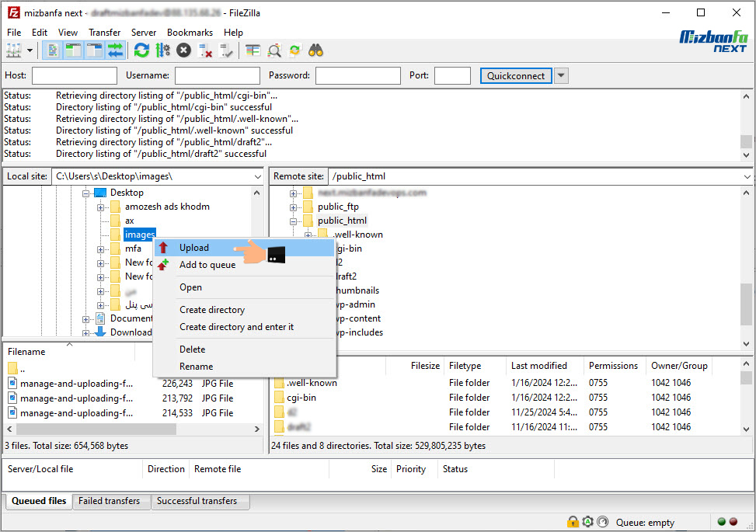
Task: Toggle local directory tree display
Action: coord(73,50)
